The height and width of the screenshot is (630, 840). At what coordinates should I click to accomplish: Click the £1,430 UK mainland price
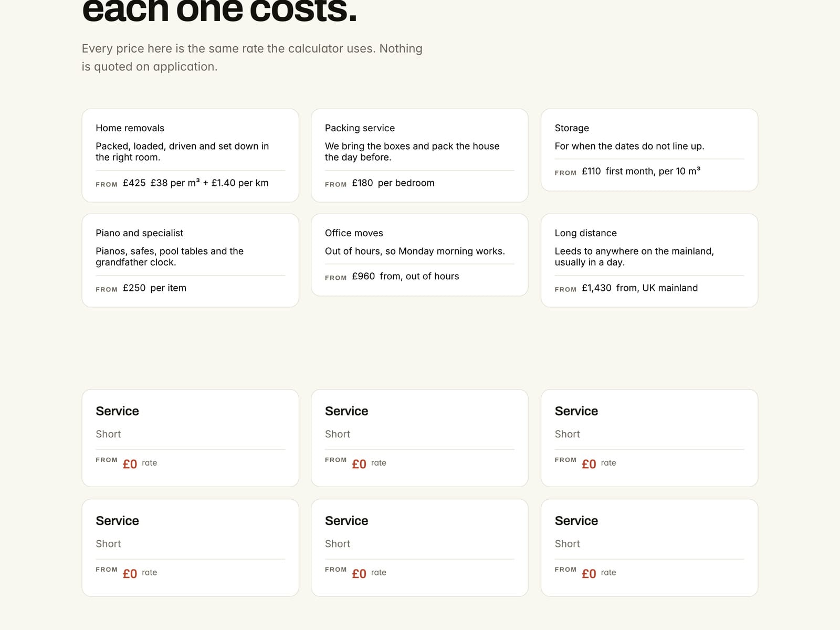pyautogui.click(x=596, y=288)
